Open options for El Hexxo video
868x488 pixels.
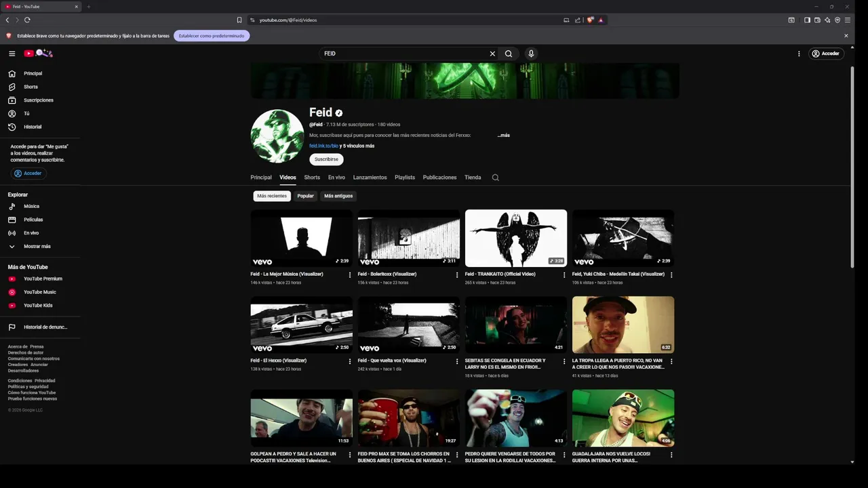coord(350,362)
